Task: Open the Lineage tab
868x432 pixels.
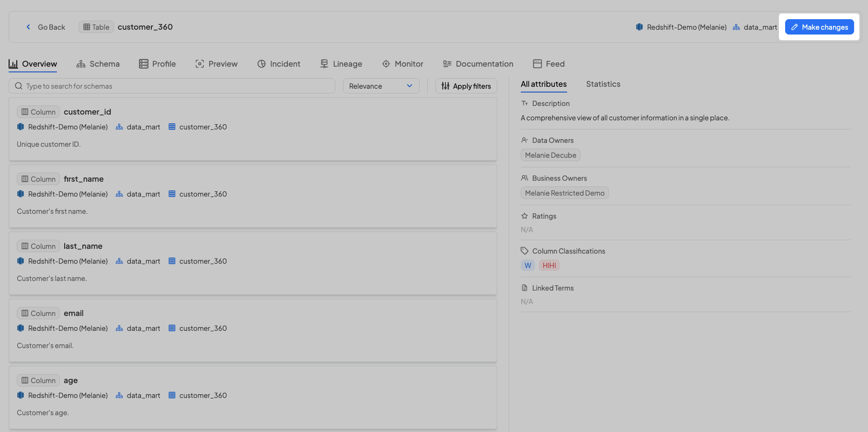Action: click(341, 64)
